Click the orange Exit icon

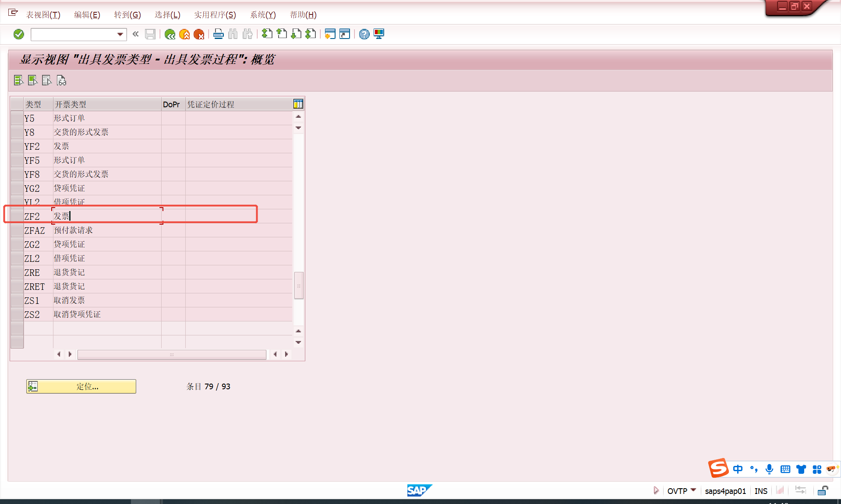pyautogui.click(x=184, y=34)
